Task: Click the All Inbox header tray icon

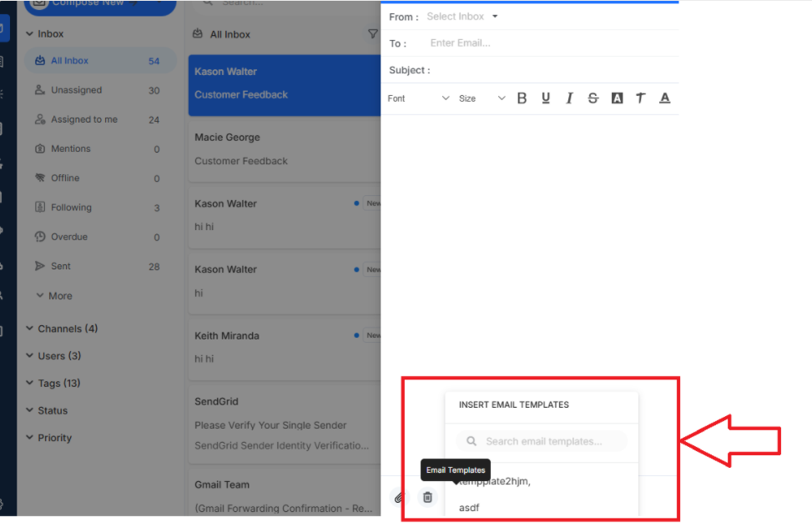Action: 197,34
